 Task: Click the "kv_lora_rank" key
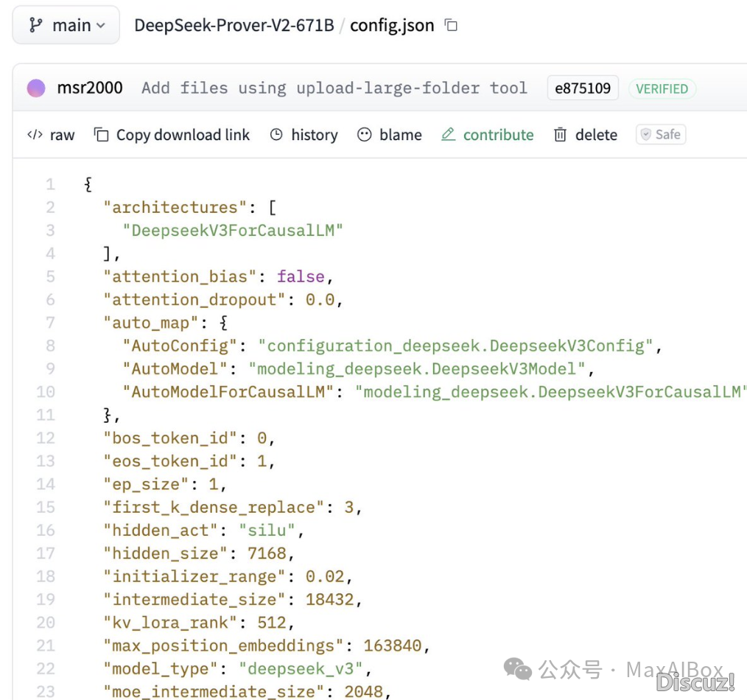coord(170,623)
